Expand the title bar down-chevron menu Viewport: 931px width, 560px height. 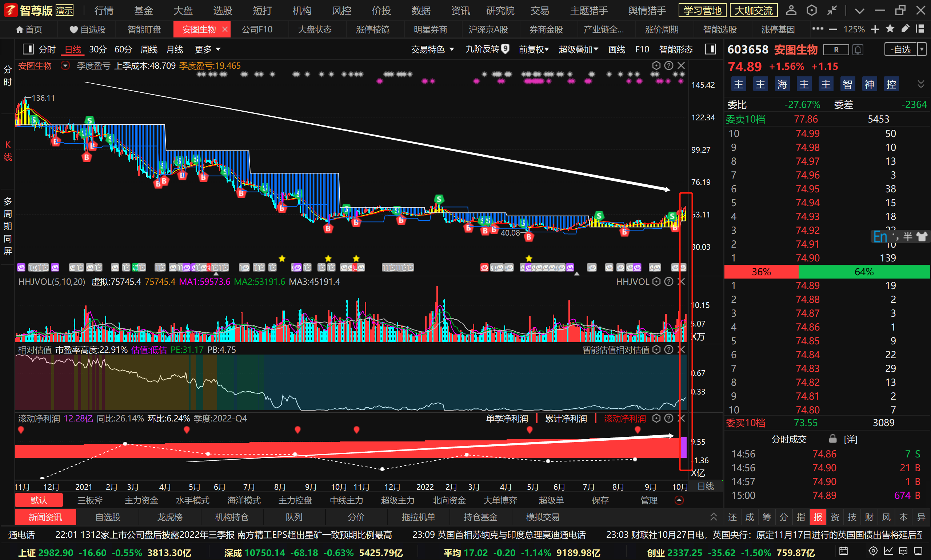pyautogui.click(x=859, y=11)
